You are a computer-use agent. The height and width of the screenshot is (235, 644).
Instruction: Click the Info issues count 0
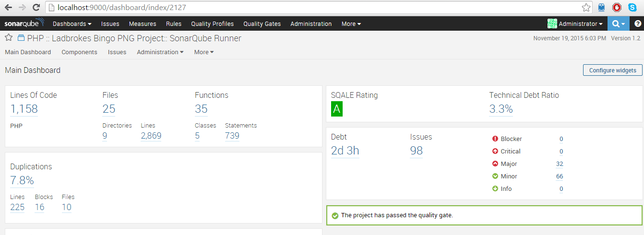point(561,189)
